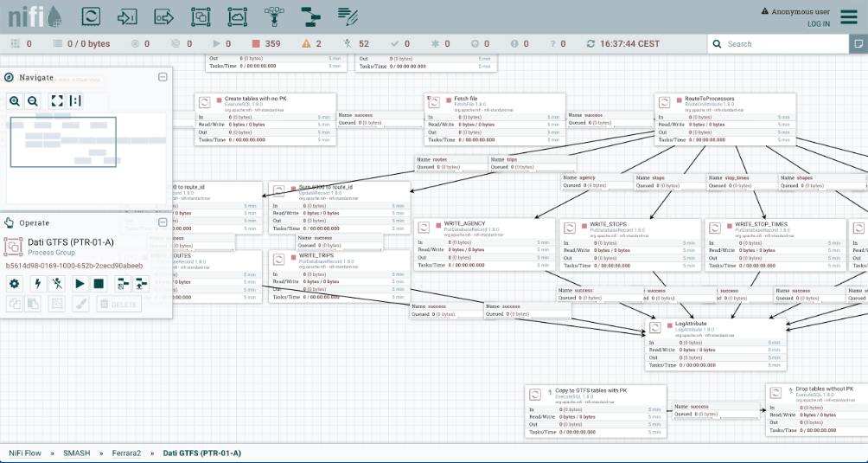Start the selected process group

[x=80, y=284]
